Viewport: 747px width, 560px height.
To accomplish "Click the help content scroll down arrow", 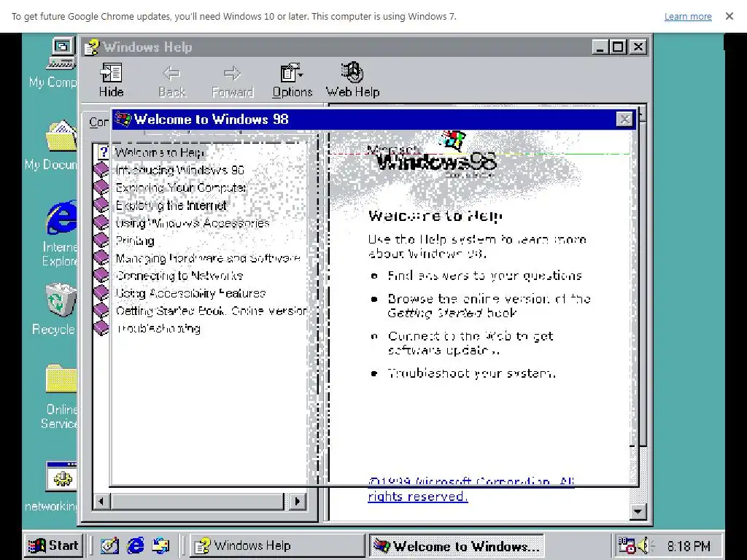I will 638,511.
